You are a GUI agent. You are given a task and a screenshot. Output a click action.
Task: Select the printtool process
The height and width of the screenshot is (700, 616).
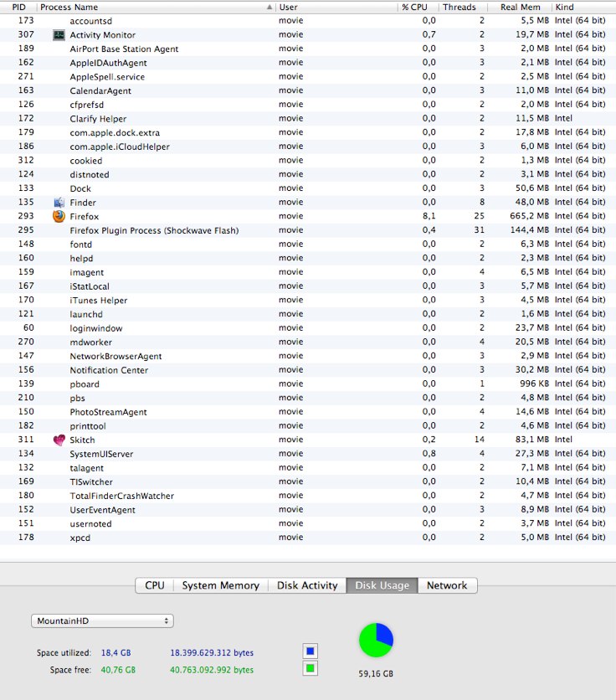pyautogui.click(x=308, y=426)
